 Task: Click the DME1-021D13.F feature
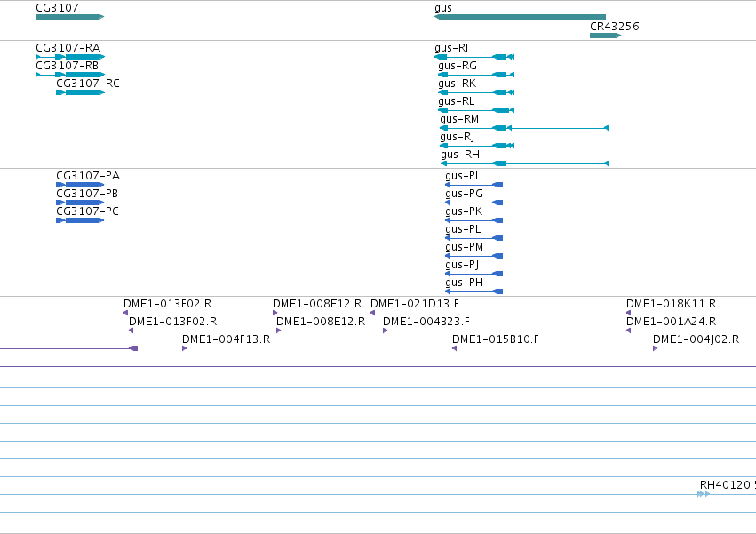pos(373,313)
